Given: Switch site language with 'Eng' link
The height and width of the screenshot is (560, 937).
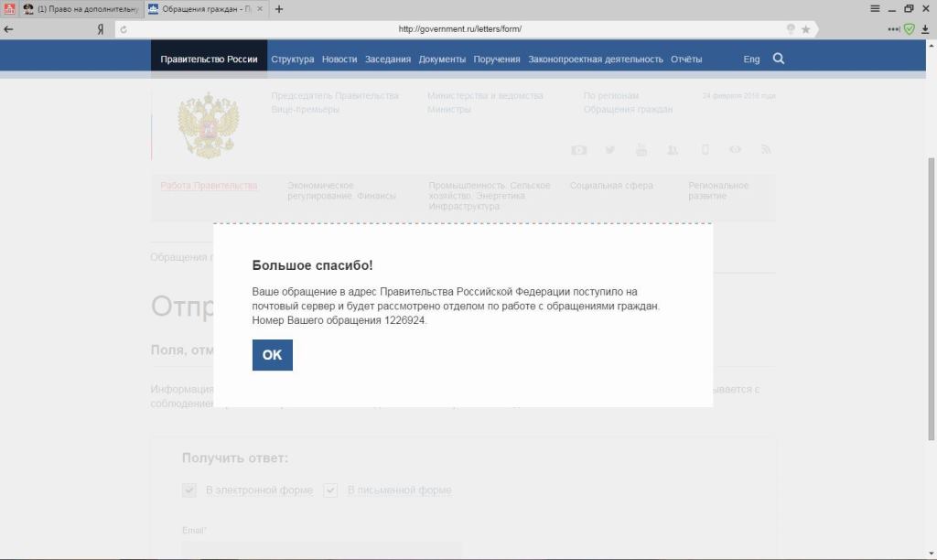Looking at the screenshot, I should pos(751,59).
